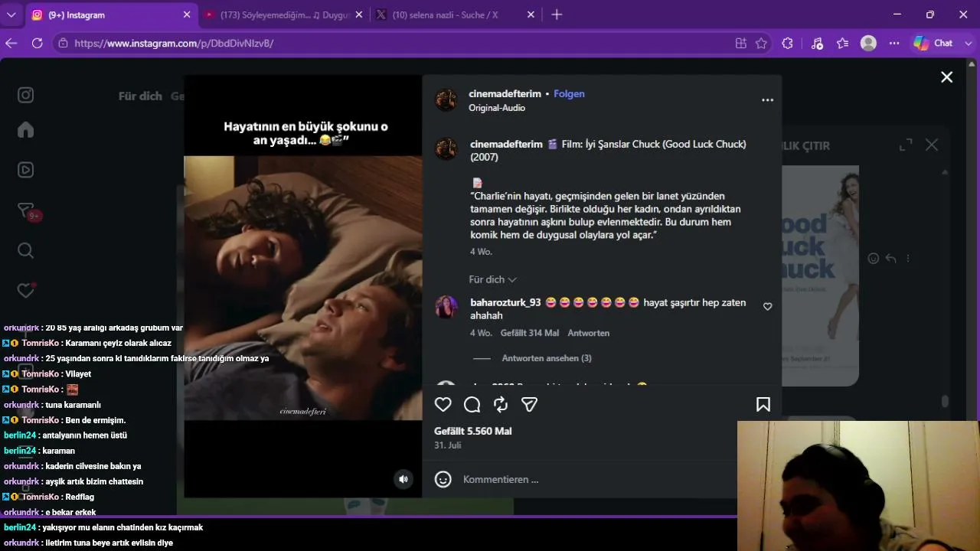
Task: Open the Original-Audio link
Action: pos(497,108)
